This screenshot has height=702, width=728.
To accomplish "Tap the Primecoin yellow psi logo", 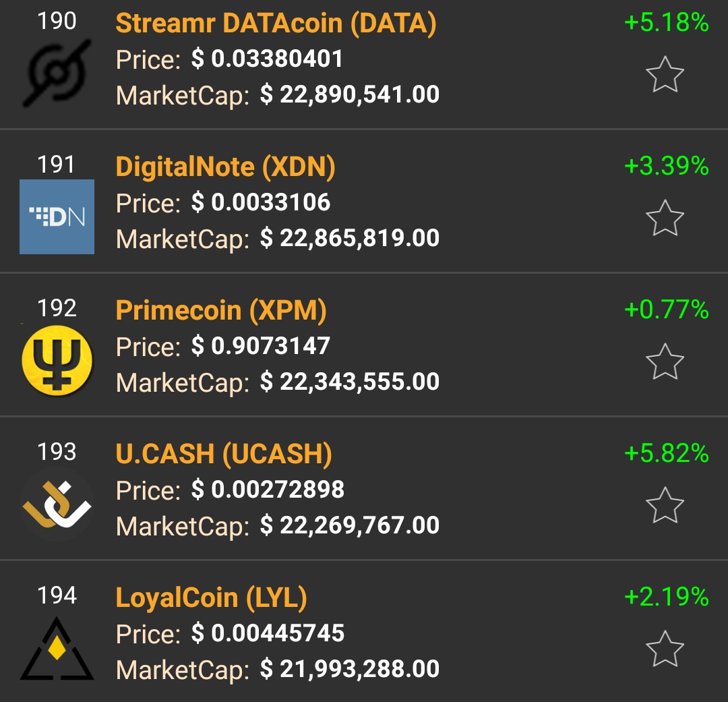I will pos(57,361).
